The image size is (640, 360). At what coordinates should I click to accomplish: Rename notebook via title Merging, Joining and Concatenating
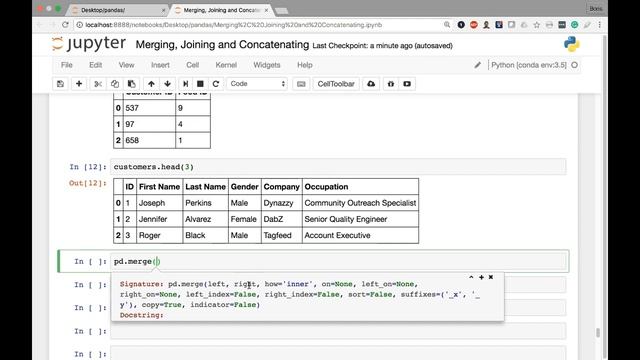(222, 44)
